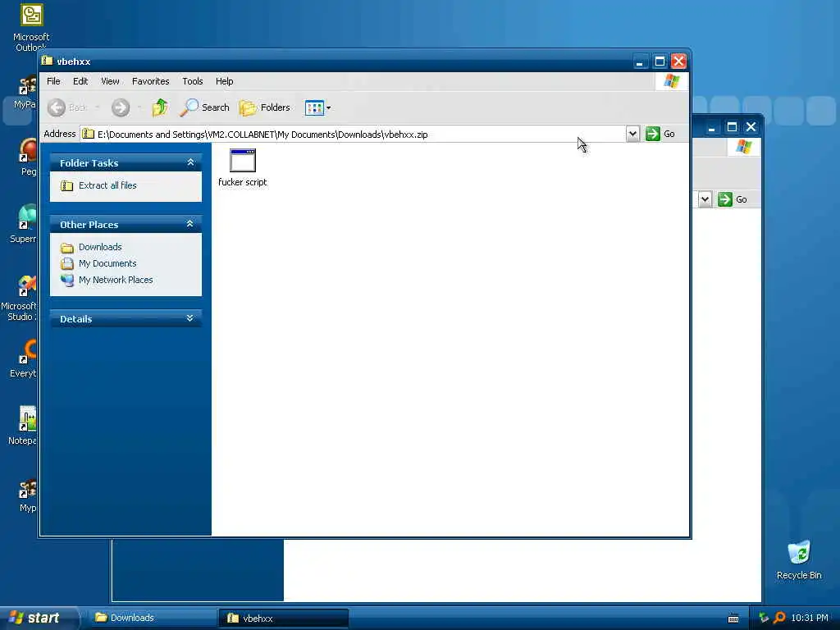
Task: Select the script file icon in zip
Action: [243, 161]
